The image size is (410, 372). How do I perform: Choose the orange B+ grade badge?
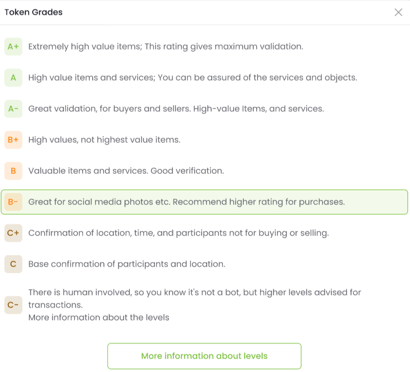tap(13, 140)
